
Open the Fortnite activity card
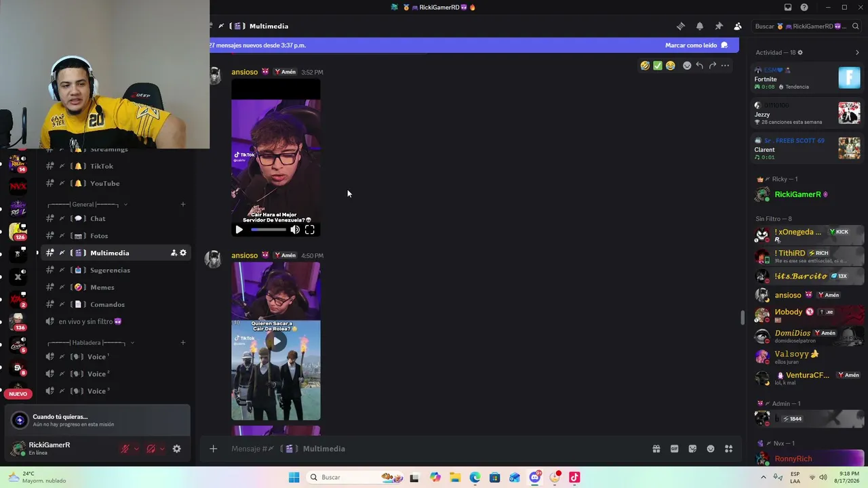[x=807, y=78]
